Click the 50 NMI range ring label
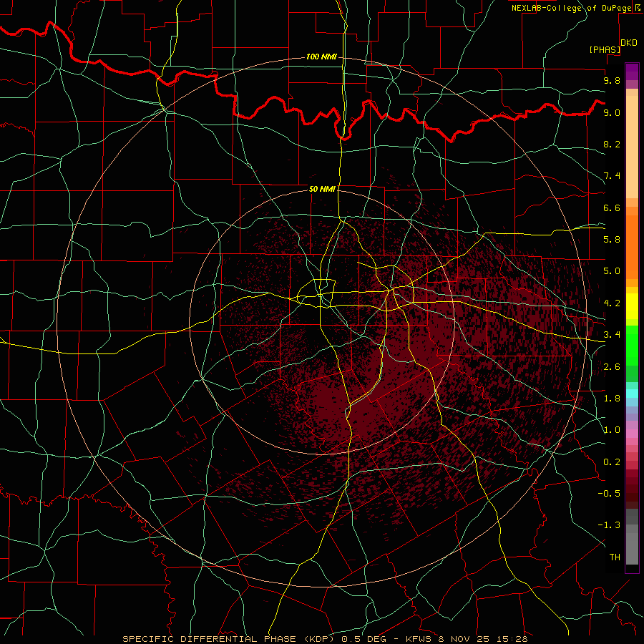This screenshot has width=644, height=644. [322, 189]
